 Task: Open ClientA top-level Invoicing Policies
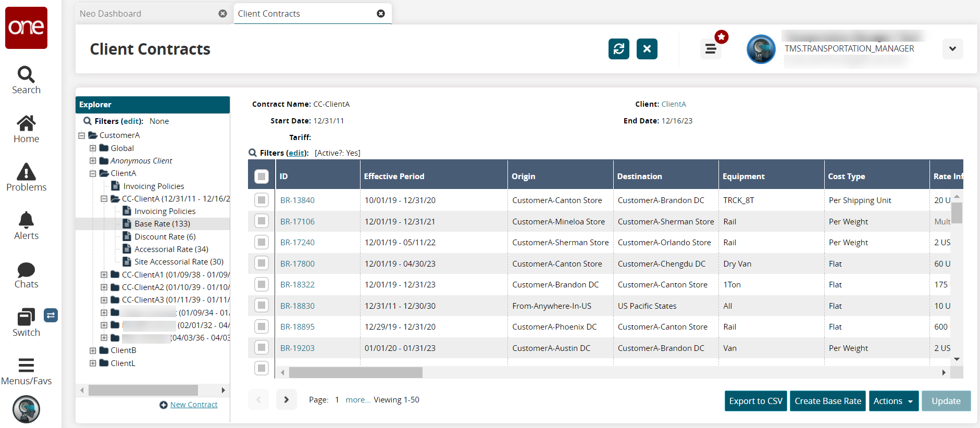153,186
